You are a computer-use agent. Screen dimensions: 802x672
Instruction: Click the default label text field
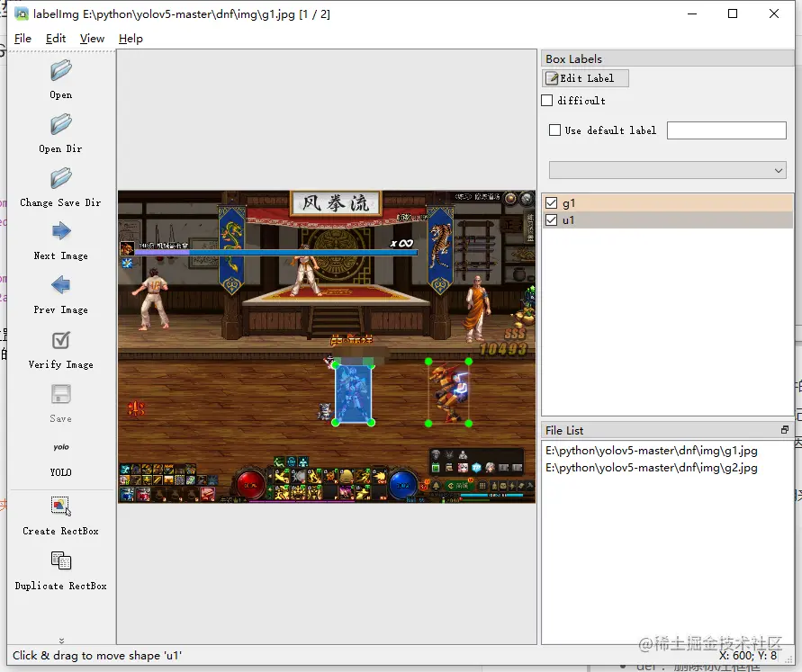tap(726, 130)
